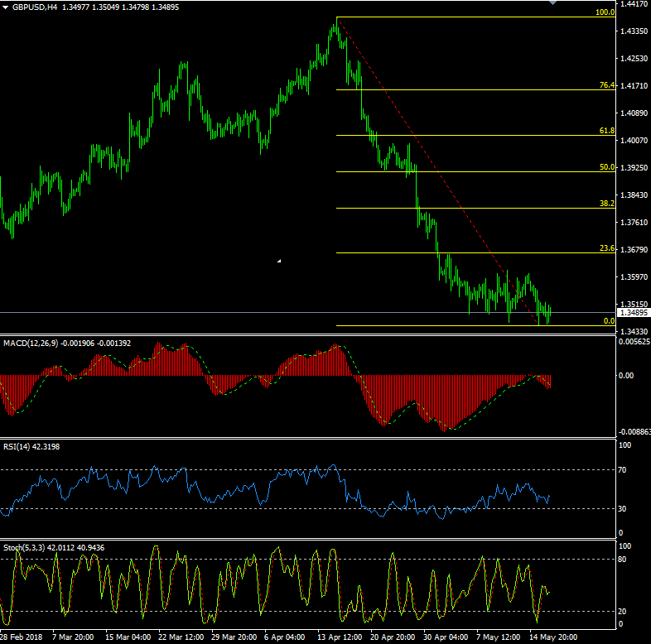
Task: Click the gray chart shift triangle marker
Action: (x=577, y=3)
